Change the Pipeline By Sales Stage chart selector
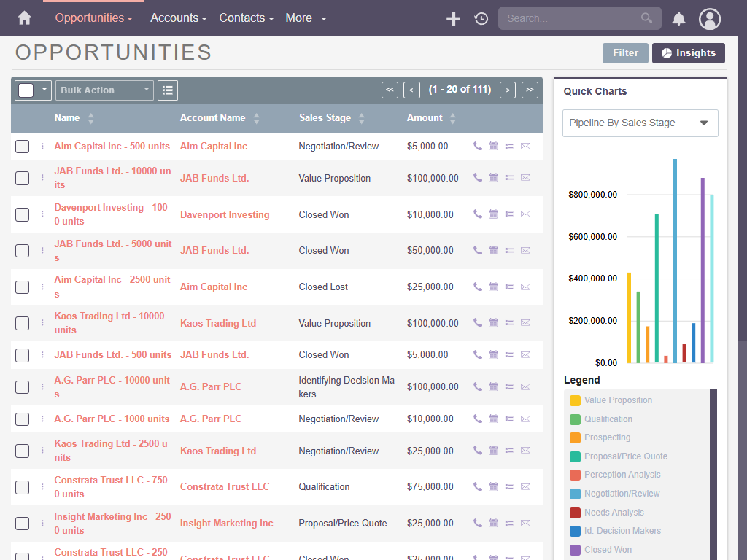Image resolution: width=747 pixels, height=560 pixels. 640,122
